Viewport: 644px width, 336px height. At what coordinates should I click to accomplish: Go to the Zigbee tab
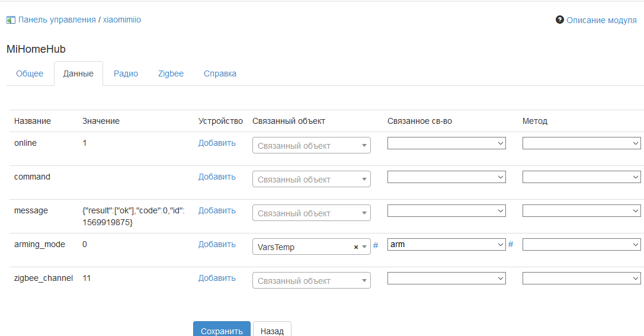[171, 73]
